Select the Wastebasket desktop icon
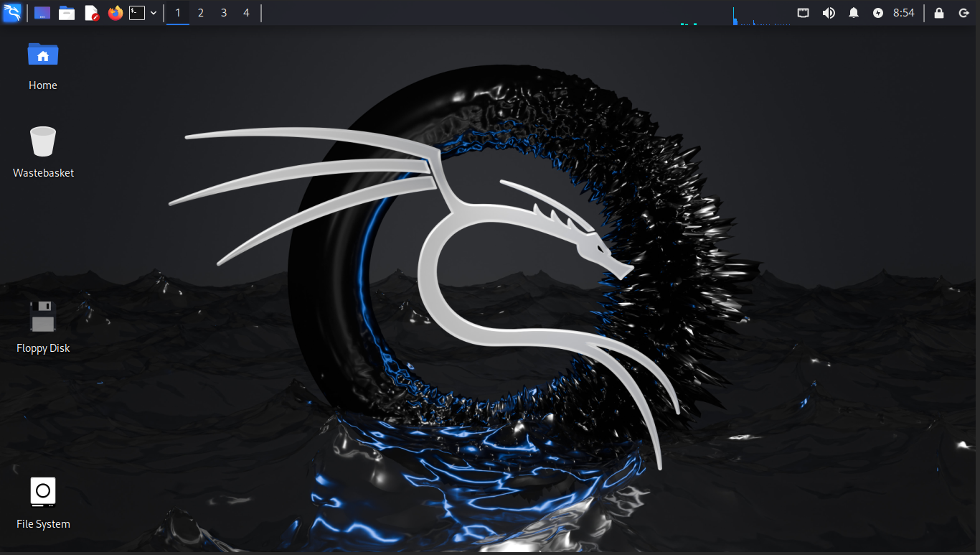980x555 pixels. click(x=43, y=141)
